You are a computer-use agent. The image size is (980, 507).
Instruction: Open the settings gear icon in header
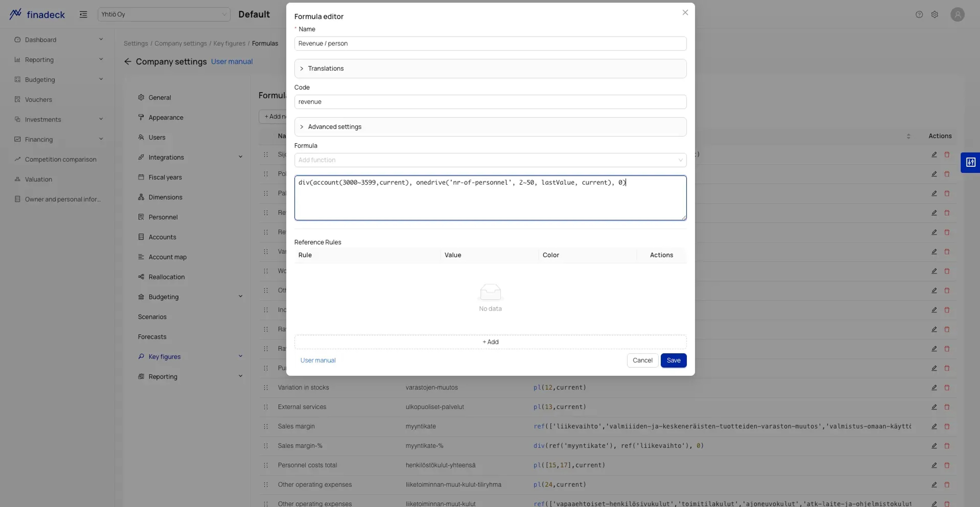click(x=935, y=15)
